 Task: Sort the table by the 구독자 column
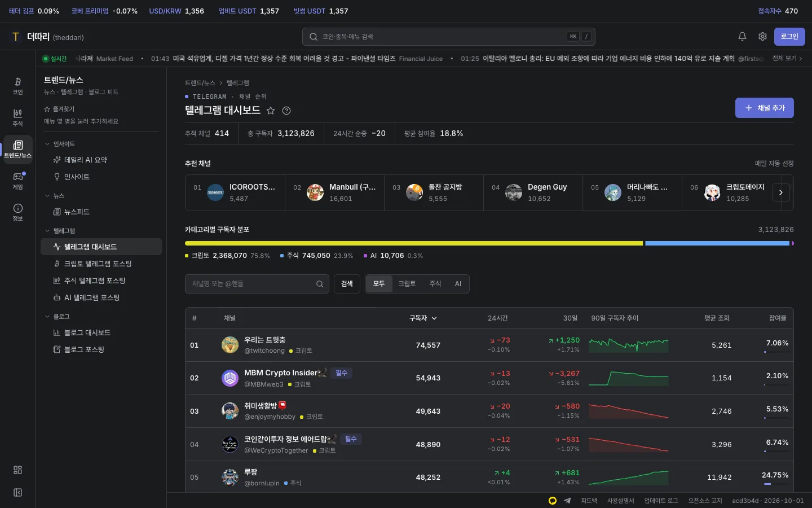point(423,318)
